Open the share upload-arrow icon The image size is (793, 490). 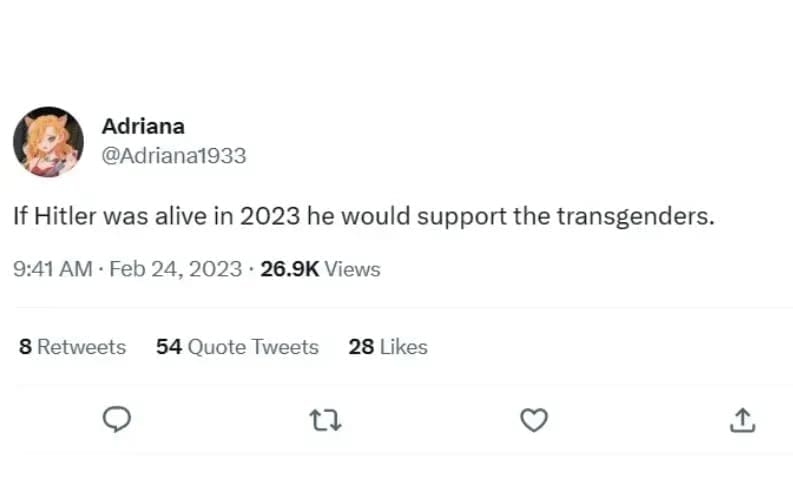tap(742, 421)
